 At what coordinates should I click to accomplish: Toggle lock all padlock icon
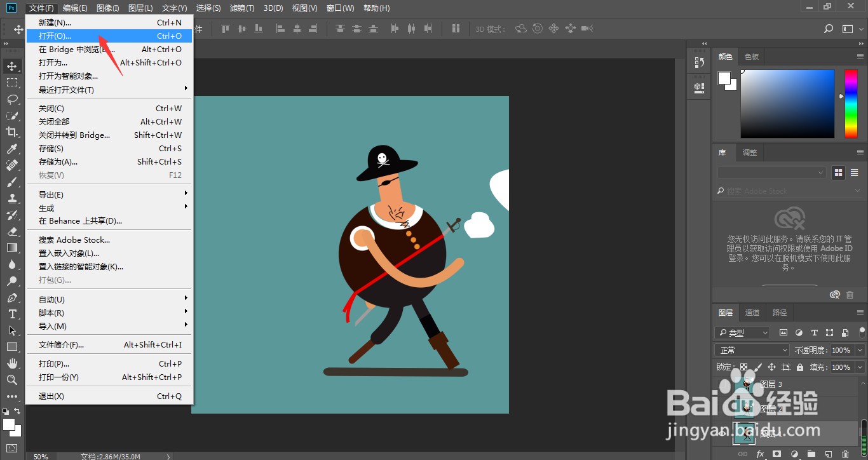800,367
